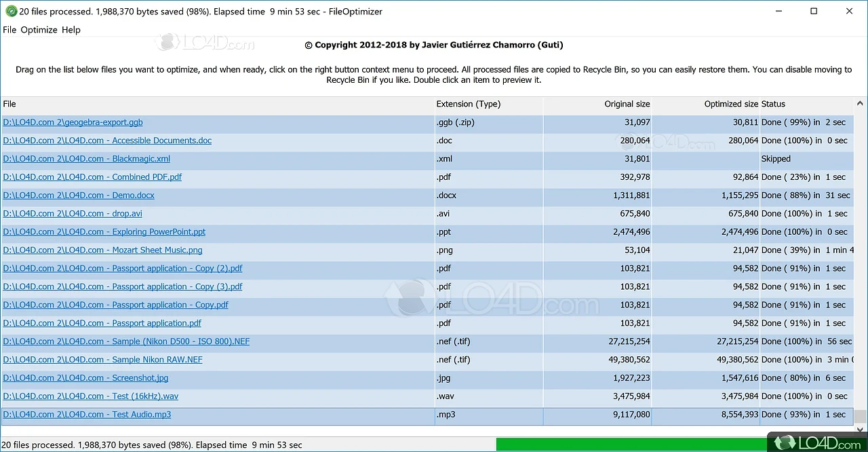Sort by the File column header
The image size is (868, 452).
pyautogui.click(x=218, y=105)
